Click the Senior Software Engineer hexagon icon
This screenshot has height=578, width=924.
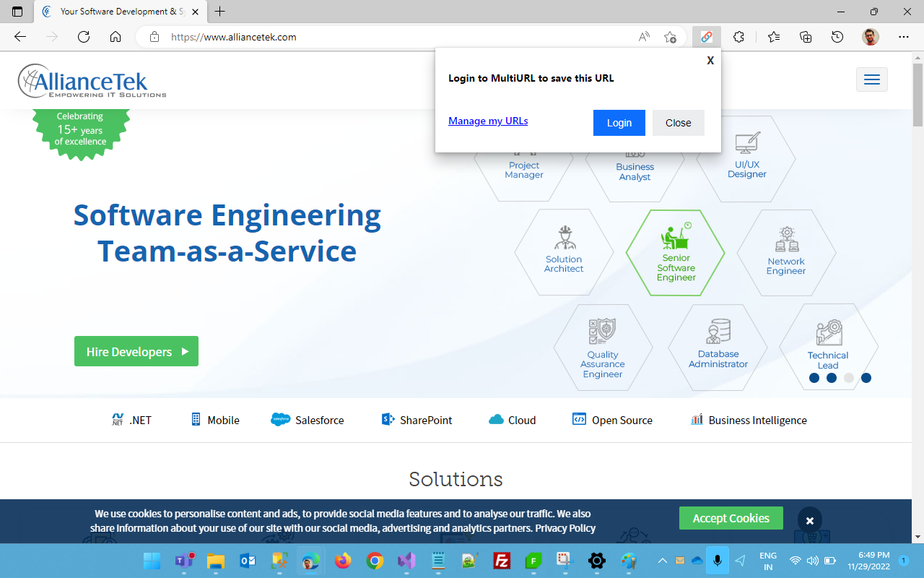(x=675, y=253)
